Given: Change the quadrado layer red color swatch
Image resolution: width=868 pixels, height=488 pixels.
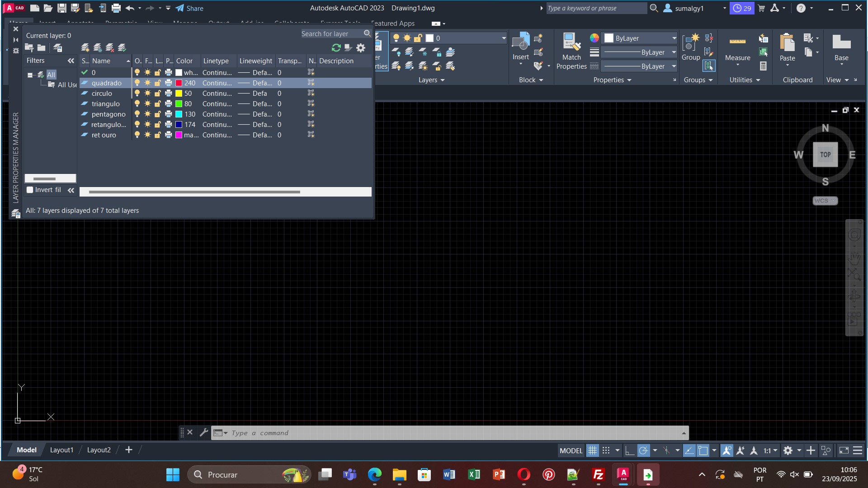Looking at the screenshot, I should (179, 83).
